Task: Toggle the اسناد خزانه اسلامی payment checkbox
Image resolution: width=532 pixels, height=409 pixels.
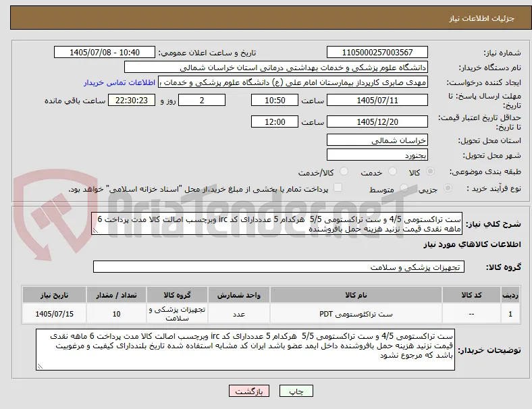Action: (x=338, y=188)
